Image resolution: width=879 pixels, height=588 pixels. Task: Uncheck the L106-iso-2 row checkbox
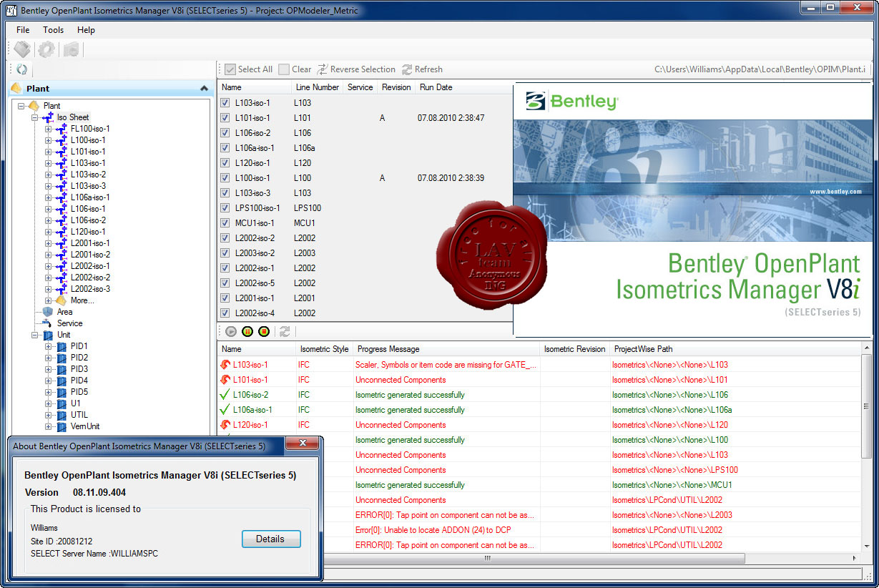(225, 133)
